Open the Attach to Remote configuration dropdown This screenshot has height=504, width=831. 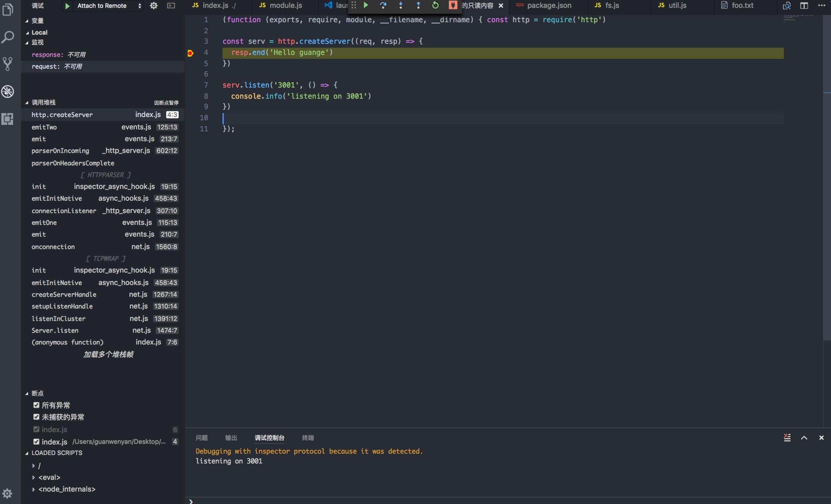click(x=108, y=6)
